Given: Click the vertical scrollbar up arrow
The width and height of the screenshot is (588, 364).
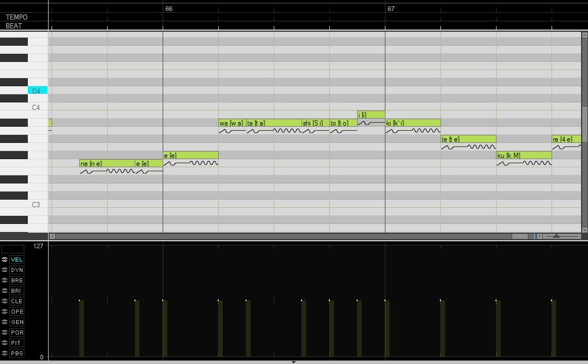Looking at the screenshot, I should [x=585, y=35].
